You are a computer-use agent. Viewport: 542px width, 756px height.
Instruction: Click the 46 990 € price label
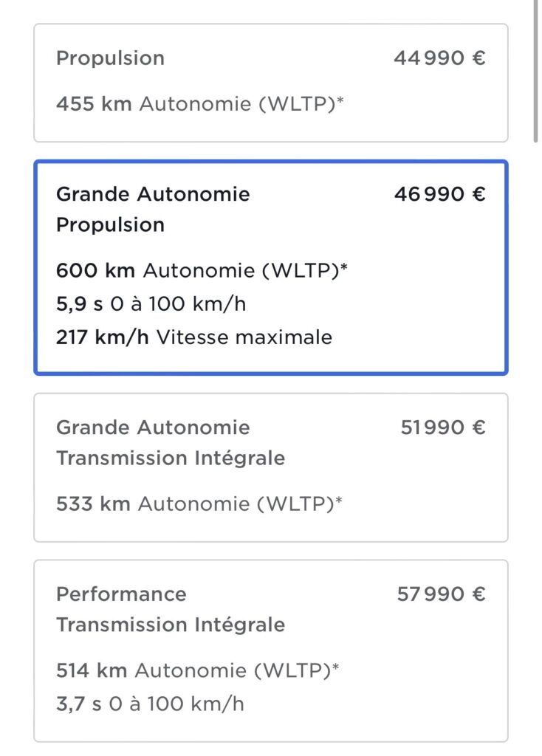click(x=439, y=194)
